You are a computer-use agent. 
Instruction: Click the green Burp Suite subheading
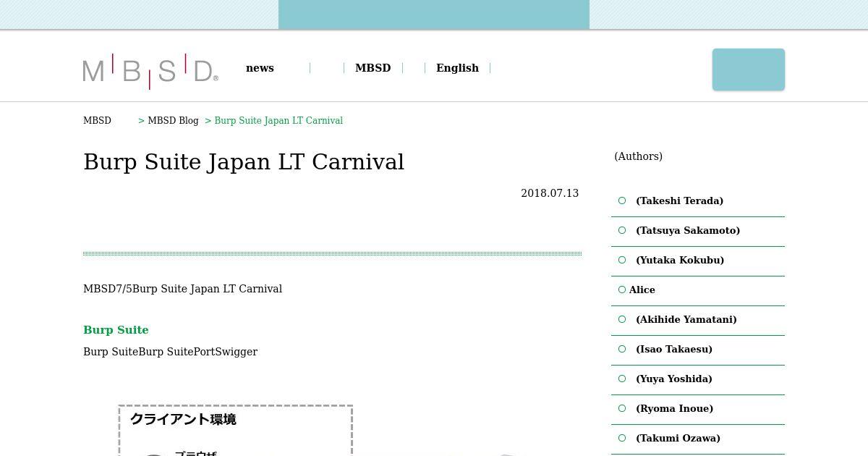(116, 330)
